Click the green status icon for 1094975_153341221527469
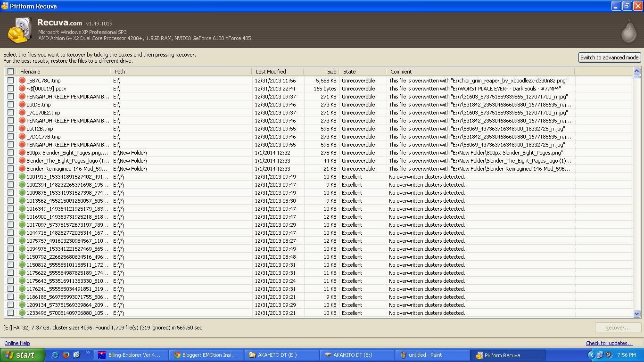 coord(22,249)
